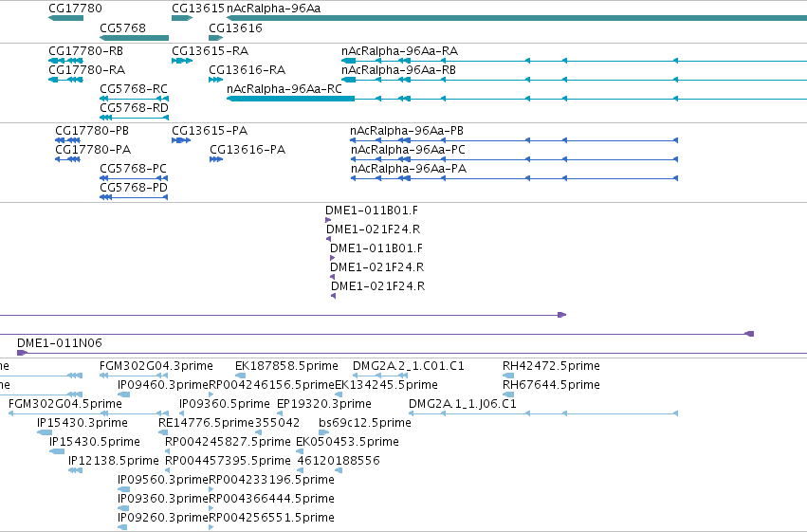Click transcript label nAcRalpha-96Aa-RB
This screenshot has height=532, width=807.
coord(398,70)
